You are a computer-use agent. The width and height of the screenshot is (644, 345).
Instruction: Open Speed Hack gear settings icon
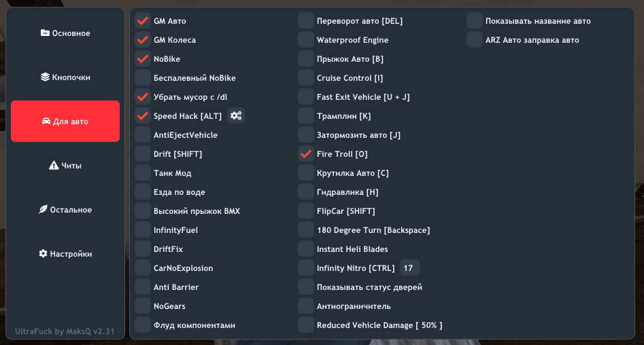pyautogui.click(x=236, y=116)
